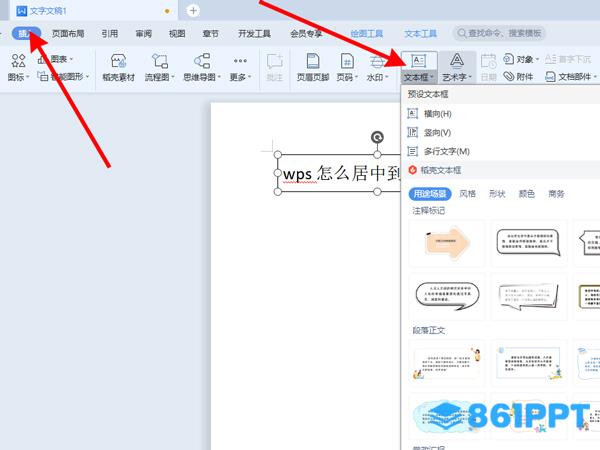Open the 会员专享 tab
This screenshot has width=600, height=450.
tap(306, 33)
